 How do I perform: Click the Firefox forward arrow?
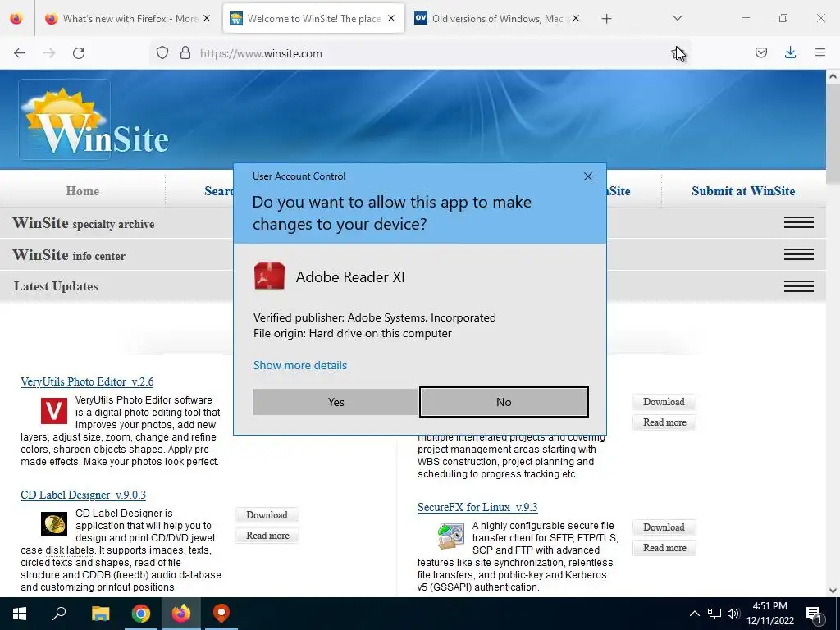tap(49, 53)
